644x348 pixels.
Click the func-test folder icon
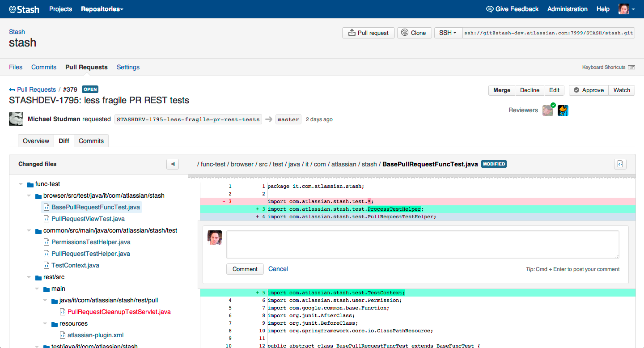pos(30,184)
